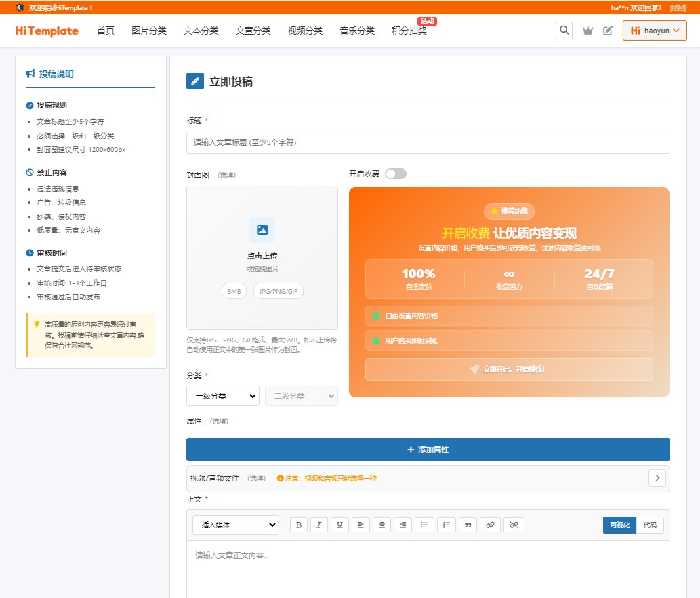Apply bold formatting in the editor toolbar
This screenshot has width=700, height=598.
pyautogui.click(x=299, y=525)
